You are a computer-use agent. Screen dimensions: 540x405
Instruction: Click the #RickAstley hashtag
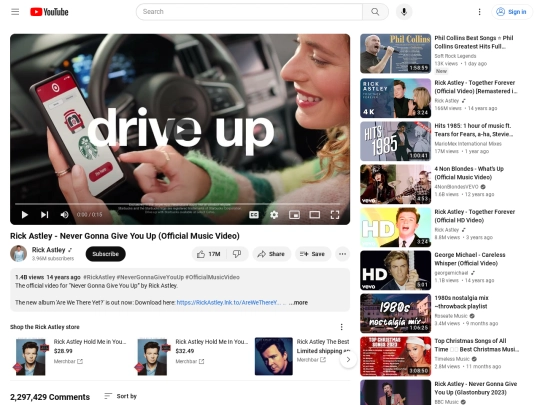(99, 277)
